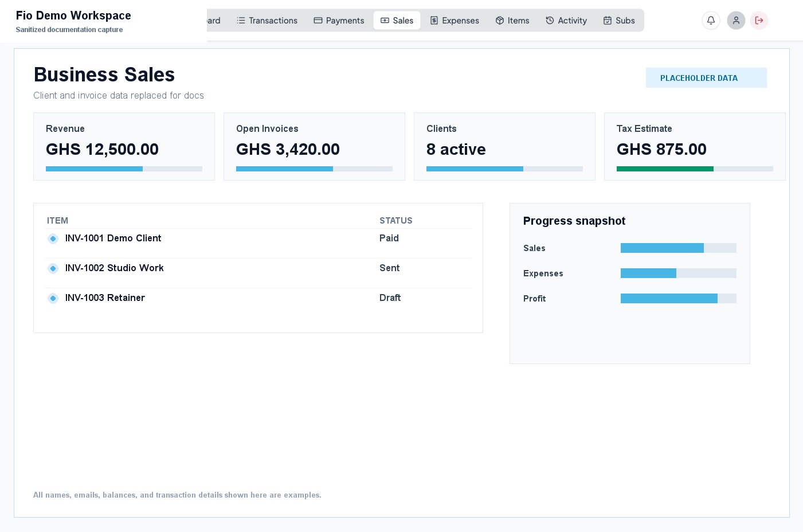The height and width of the screenshot is (532, 803).
Task: Open the Tax Estimate GHS 875.00 value
Action: (661, 149)
